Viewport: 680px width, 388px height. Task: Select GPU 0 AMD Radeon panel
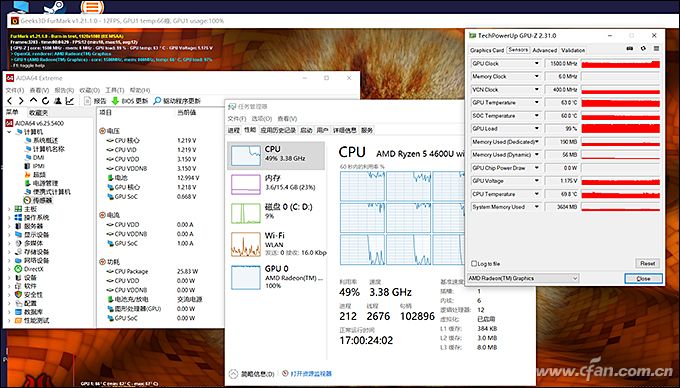pos(276,277)
